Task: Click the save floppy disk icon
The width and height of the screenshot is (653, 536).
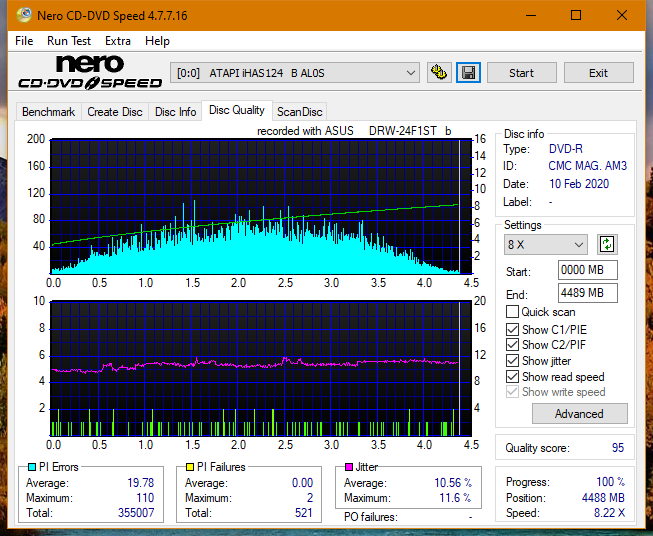Action: point(469,73)
